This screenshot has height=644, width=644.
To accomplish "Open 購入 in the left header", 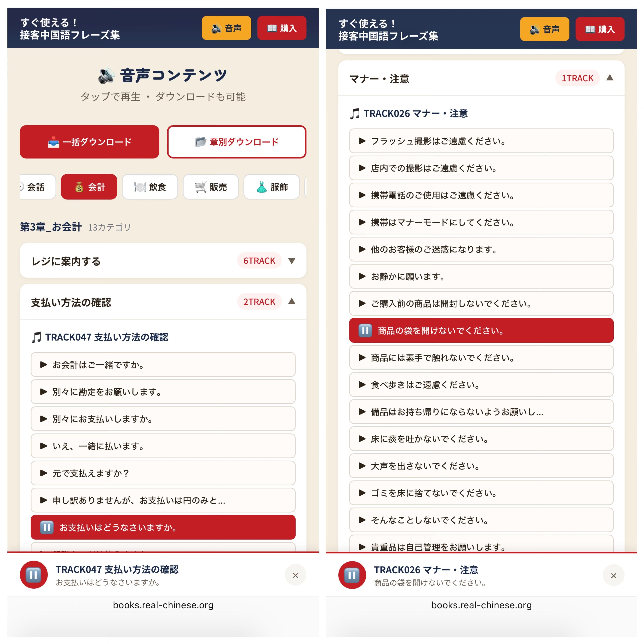I will [282, 28].
